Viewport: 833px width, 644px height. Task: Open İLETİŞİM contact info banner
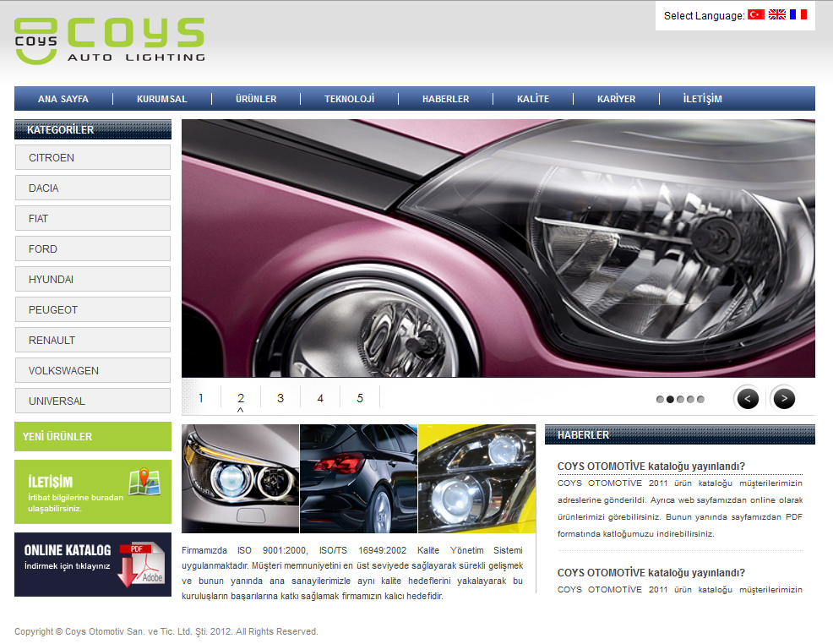point(93,492)
